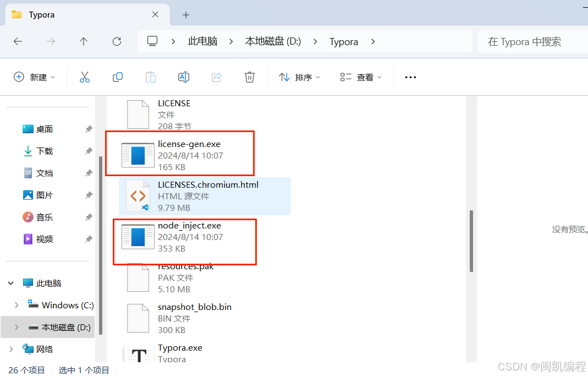The height and width of the screenshot is (376, 588).
Task: Go forward with the right arrow
Action: [51, 41]
